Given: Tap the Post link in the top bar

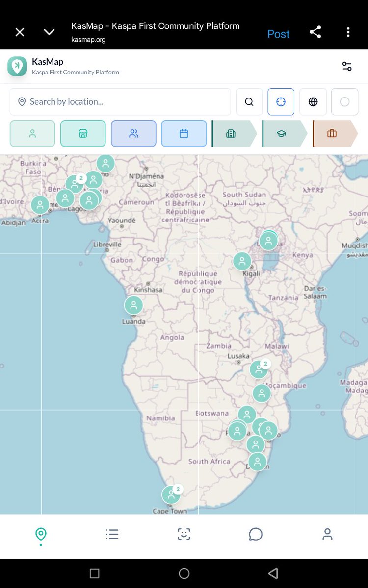Looking at the screenshot, I should 278,34.
